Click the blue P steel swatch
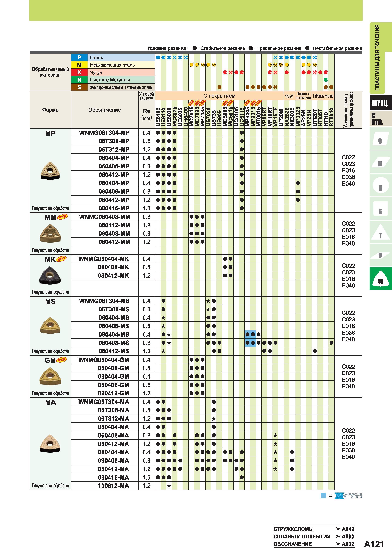The width and height of the screenshot is (392, 555). click(x=79, y=58)
